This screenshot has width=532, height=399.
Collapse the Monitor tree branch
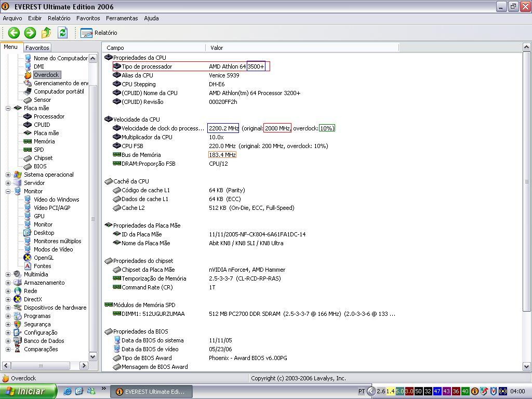tap(8, 191)
